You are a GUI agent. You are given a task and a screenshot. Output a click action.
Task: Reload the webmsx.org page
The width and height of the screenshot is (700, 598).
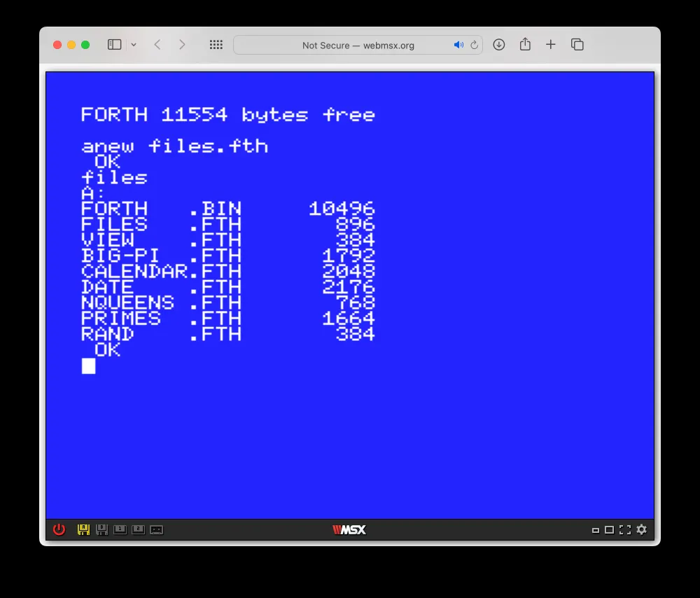coord(474,45)
